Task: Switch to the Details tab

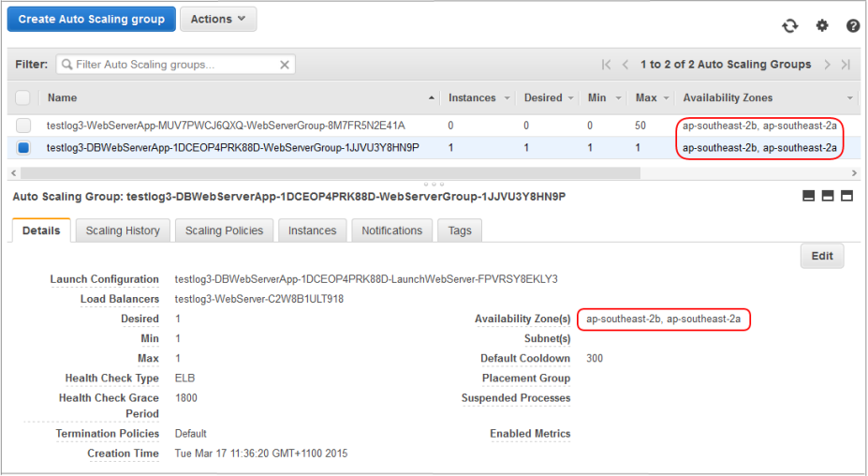Action: pyautogui.click(x=41, y=231)
